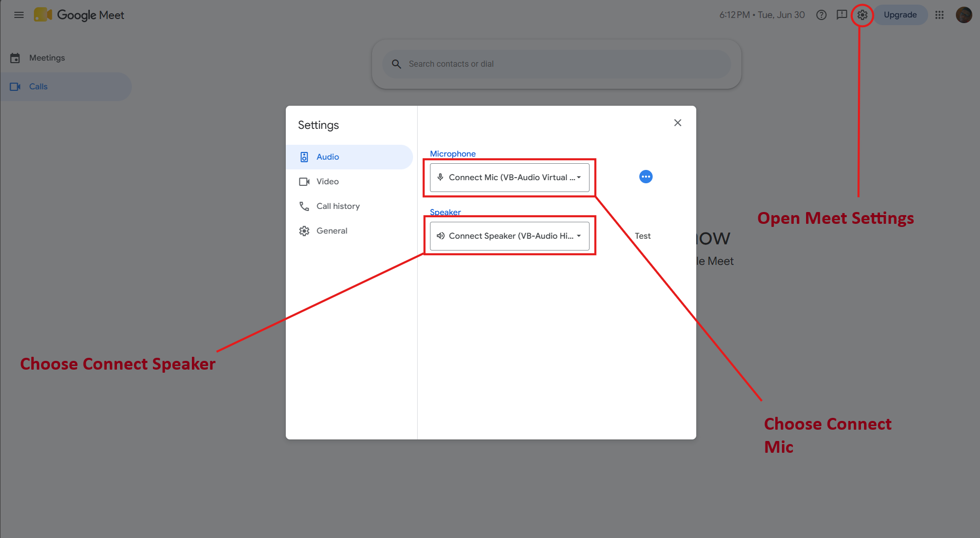Click the Google Meet logo
Screen dimensions: 980x538
[x=79, y=15]
